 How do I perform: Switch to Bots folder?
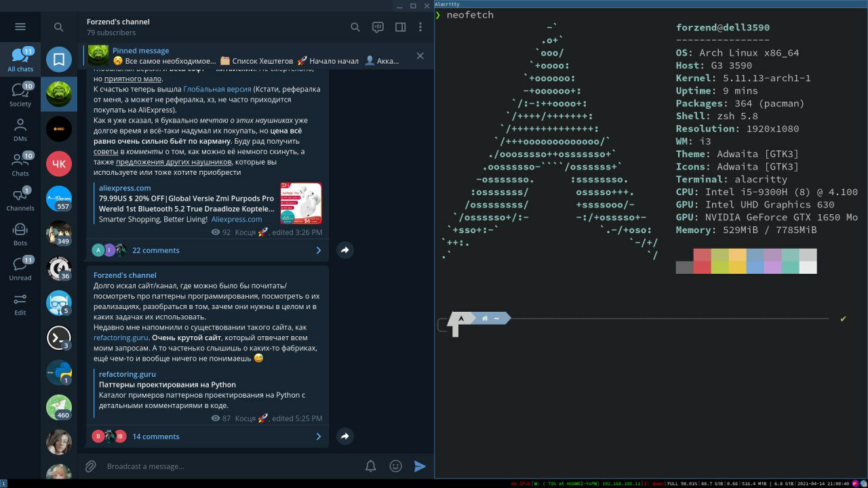(x=20, y=234)
